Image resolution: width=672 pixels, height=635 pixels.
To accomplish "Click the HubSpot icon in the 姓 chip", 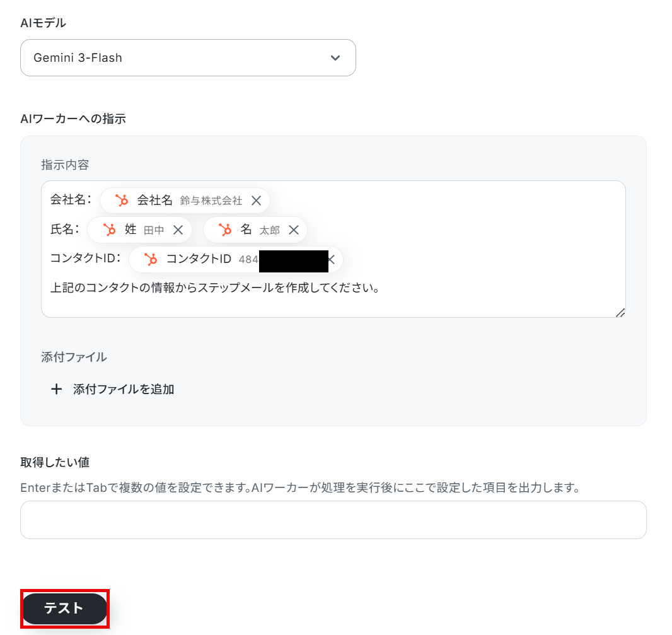I will point(109,230).
